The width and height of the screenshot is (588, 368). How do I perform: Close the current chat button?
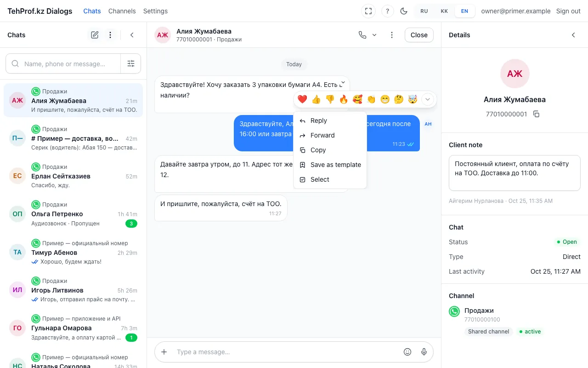[x=419, y=35]
